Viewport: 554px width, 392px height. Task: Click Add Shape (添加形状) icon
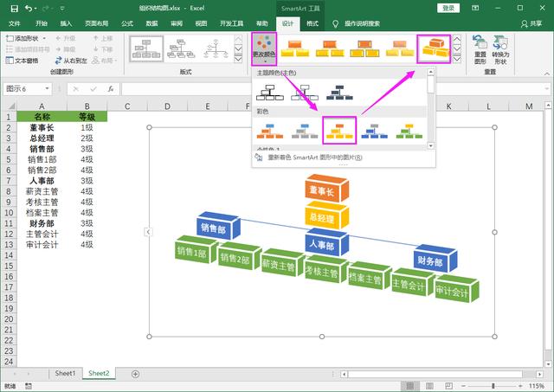pos(10,38)
